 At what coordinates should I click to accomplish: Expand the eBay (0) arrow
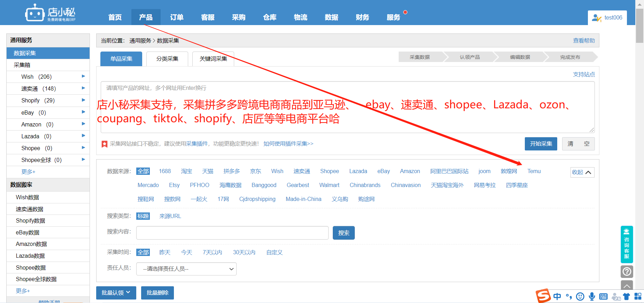[x=83, y=112]
